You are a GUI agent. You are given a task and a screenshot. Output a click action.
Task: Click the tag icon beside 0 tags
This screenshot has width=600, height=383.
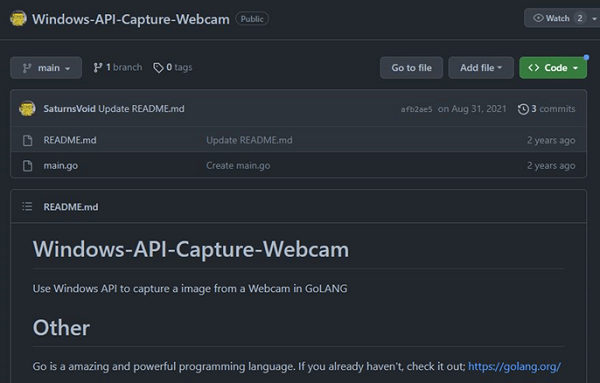pyautogui.click(x=158, y=68)
